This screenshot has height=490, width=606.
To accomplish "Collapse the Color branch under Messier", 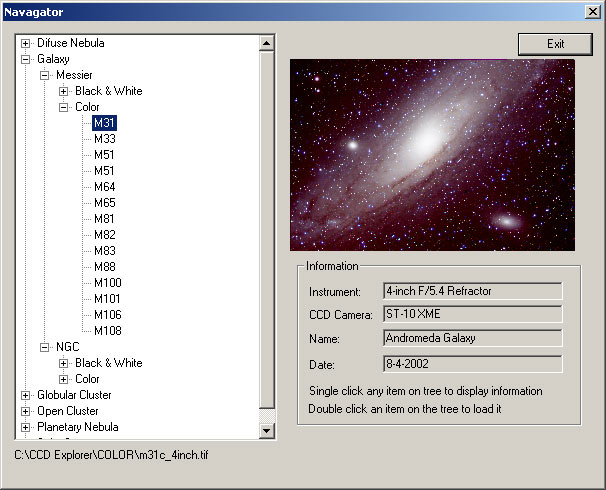I will tap(64, 107).
